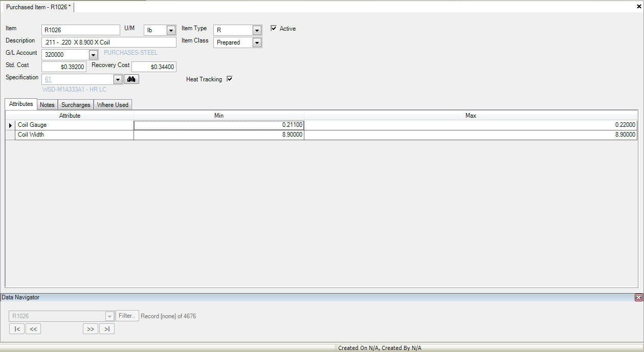This screenshot has height=352, width=644.
Task: Disable the Heat Tracking checkbox
Action: (x=230, y=79)
